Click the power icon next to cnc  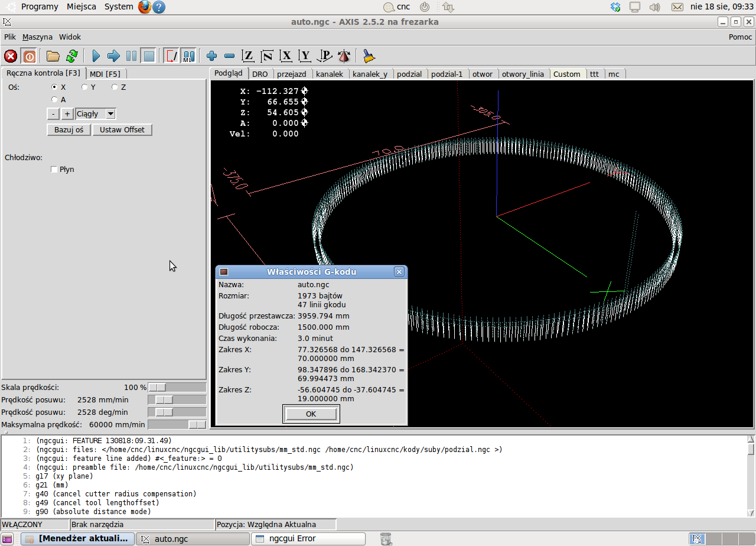(x=424, y=7)
